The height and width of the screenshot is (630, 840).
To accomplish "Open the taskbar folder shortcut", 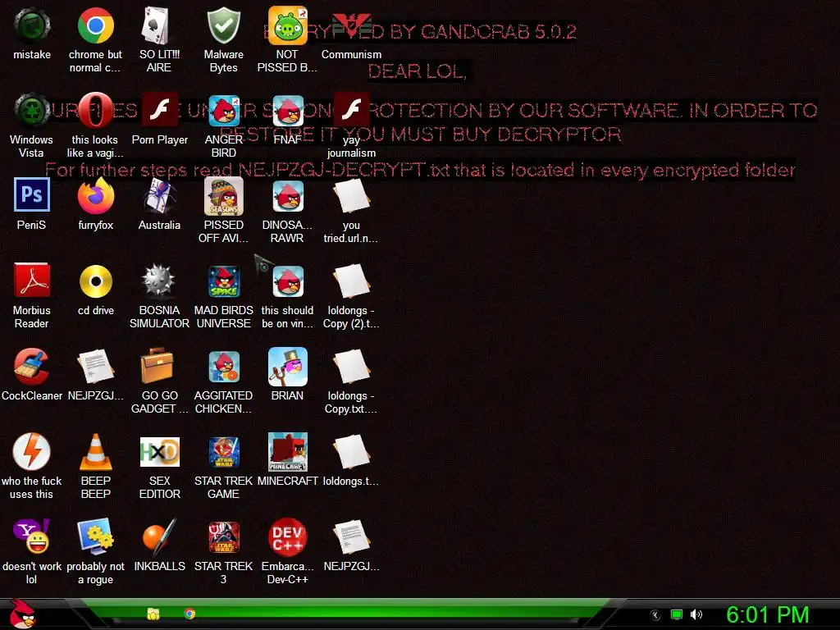I will (153, 614).
